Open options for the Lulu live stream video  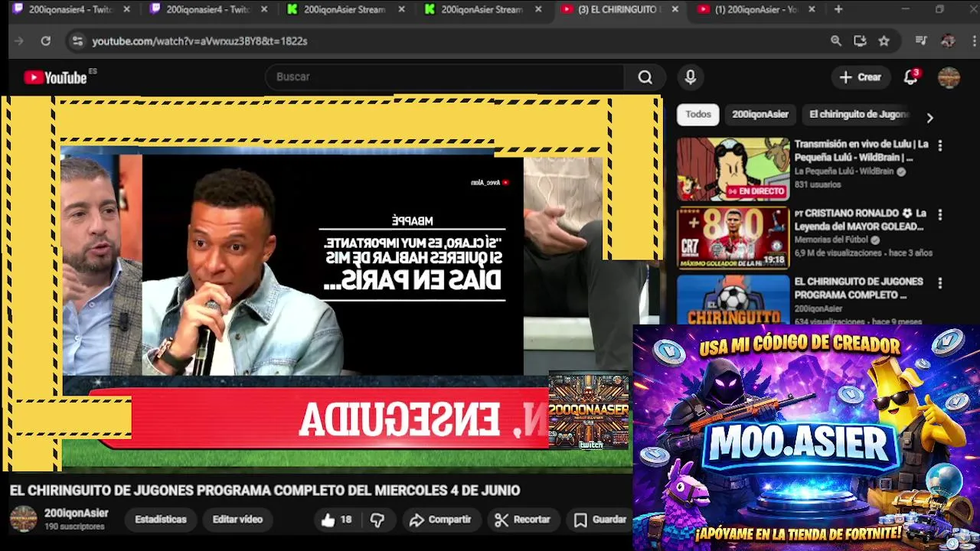click(x=940, y=145)
